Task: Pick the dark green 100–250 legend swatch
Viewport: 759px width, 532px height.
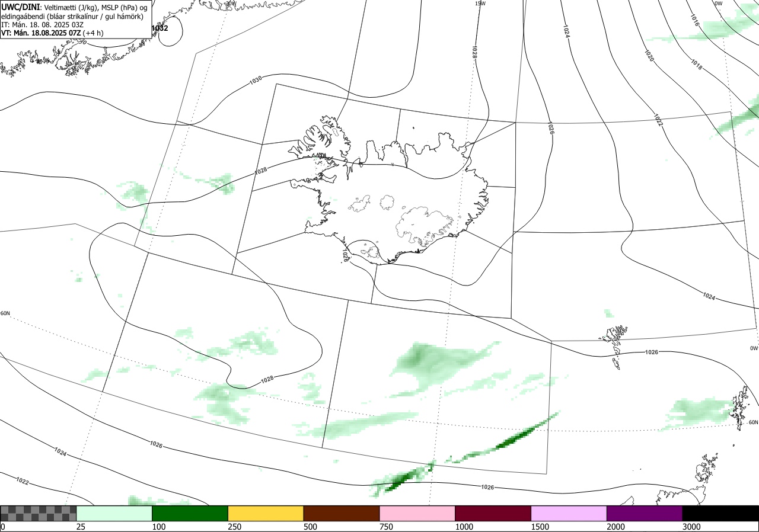Action: click(x=190, y=513)
